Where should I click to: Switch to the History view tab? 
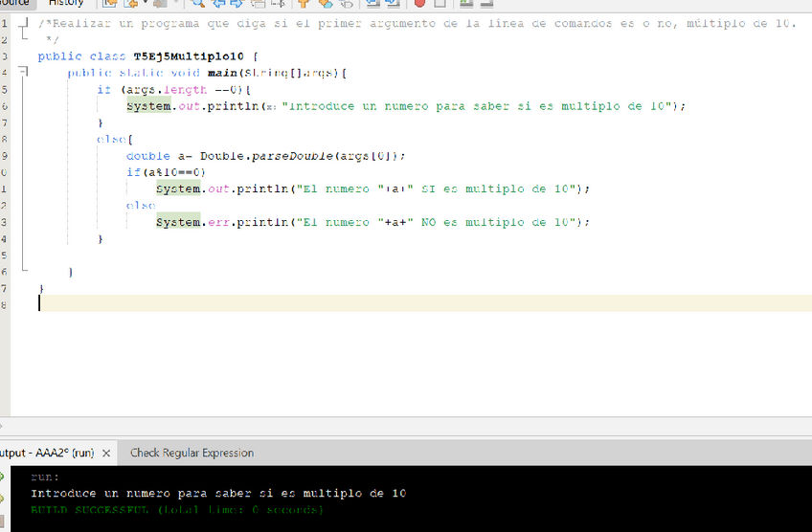tap(66, 4)
